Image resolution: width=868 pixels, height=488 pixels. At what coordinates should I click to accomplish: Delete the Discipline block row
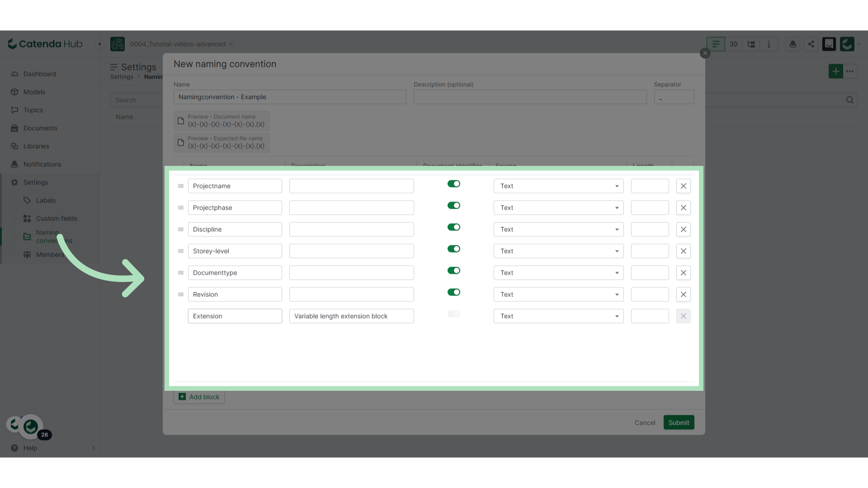(683, 229)
